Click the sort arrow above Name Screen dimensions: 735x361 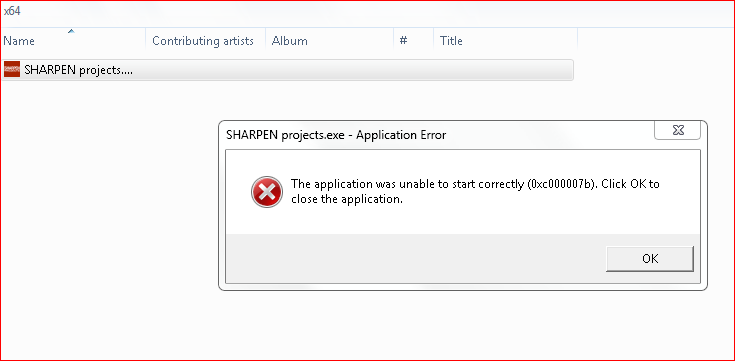coord(71,31)
